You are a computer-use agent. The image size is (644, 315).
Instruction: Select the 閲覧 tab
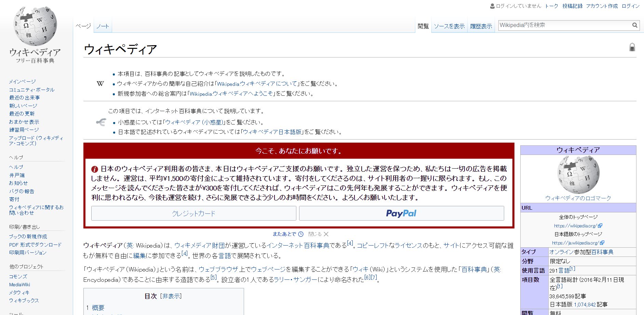(423, 26)
